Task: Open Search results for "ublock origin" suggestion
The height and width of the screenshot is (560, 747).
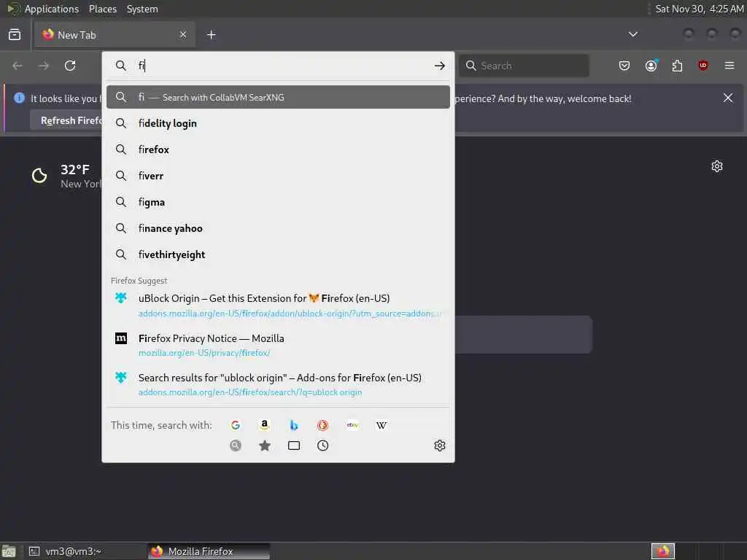Action: point(278,384)
